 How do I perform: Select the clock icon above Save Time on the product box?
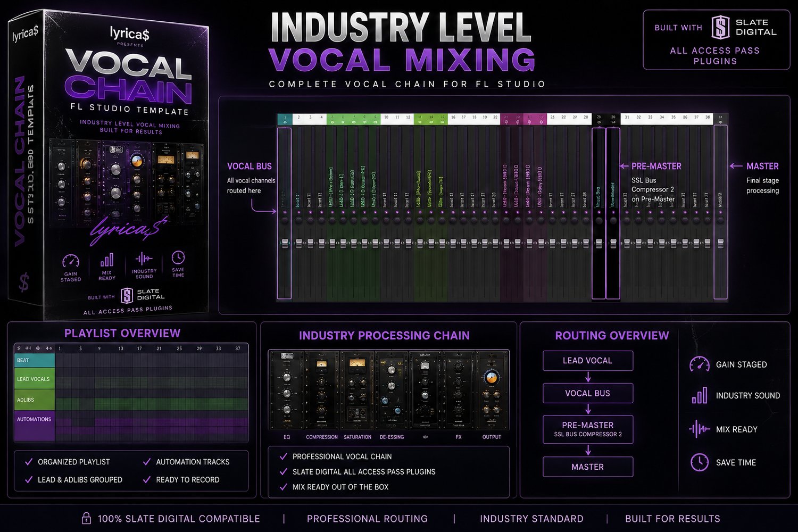click(x=178, y=257)
